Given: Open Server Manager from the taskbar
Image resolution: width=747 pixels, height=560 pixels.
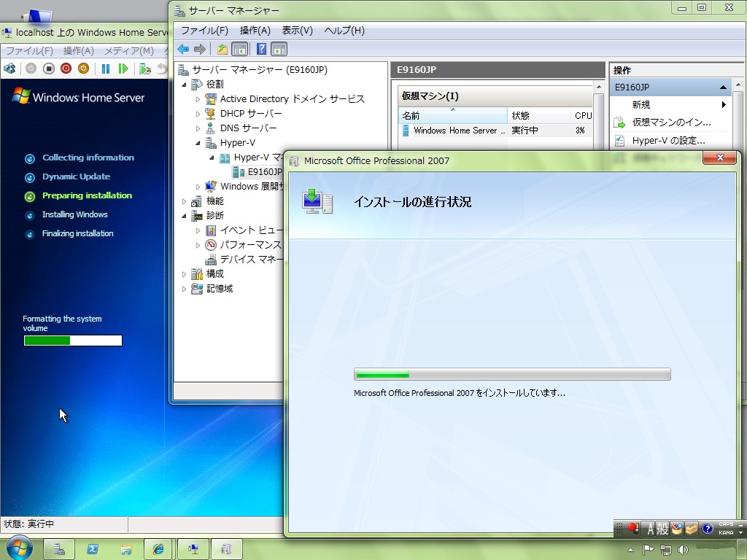Looking at the screenshot, I should tap(59, 549).
